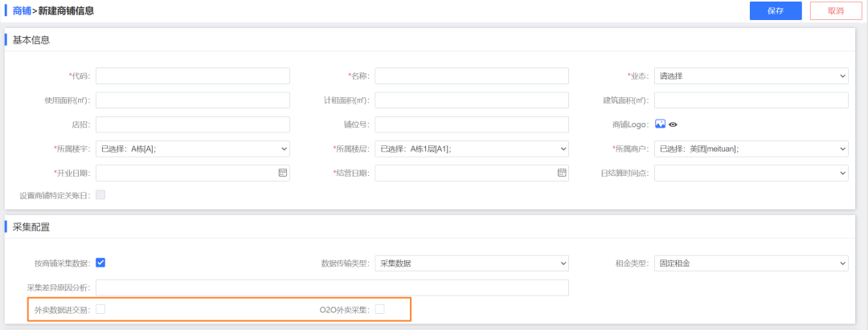Viewport: 868px width, 330px height.
Task: Toggle the 按商铺采集数据 checkbox
Action: (100, 263)
